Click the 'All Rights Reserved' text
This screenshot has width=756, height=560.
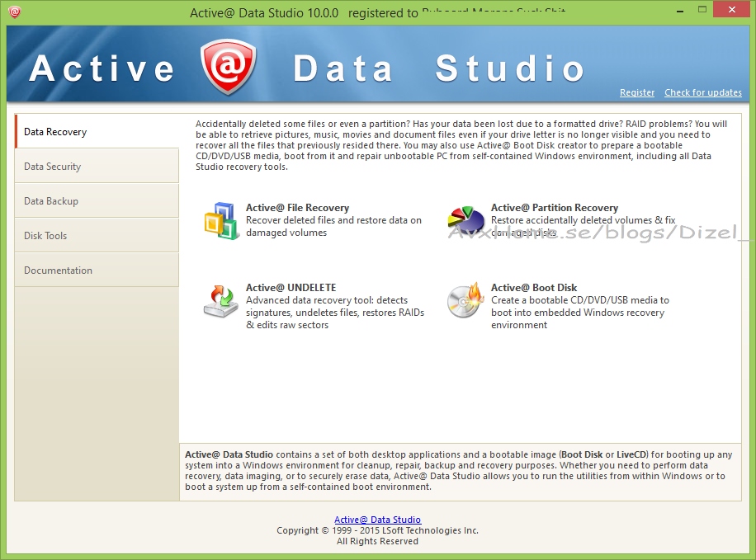377,541
